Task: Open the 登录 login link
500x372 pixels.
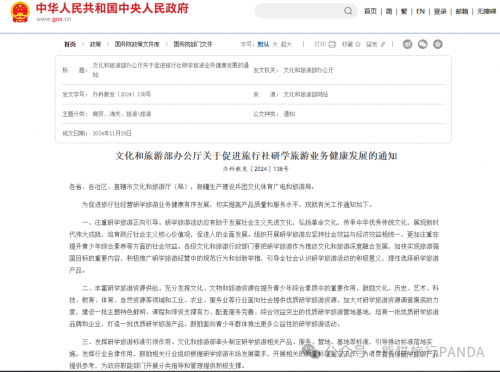Action: pos(440,12)
